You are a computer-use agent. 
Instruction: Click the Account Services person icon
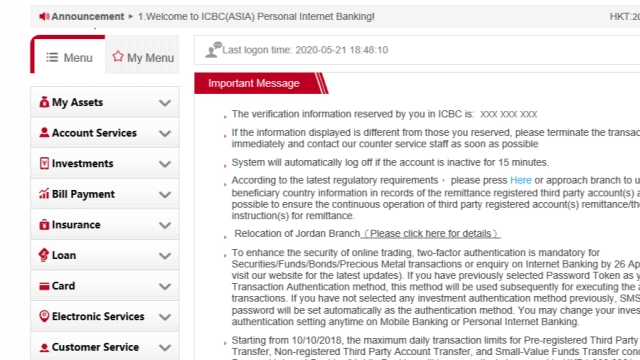pyautogui.click(x=44, y=133)
